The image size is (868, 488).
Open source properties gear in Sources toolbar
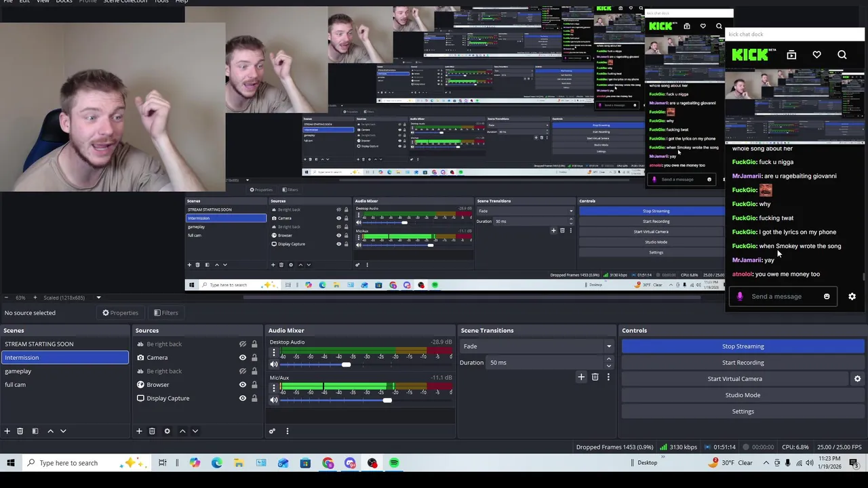tap(167, 431)
